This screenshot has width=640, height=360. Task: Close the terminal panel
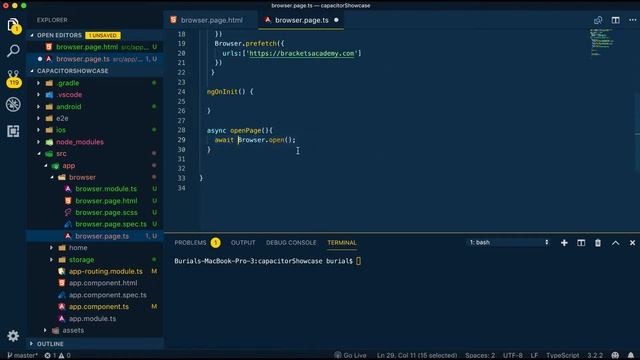[x=632, y=243]
